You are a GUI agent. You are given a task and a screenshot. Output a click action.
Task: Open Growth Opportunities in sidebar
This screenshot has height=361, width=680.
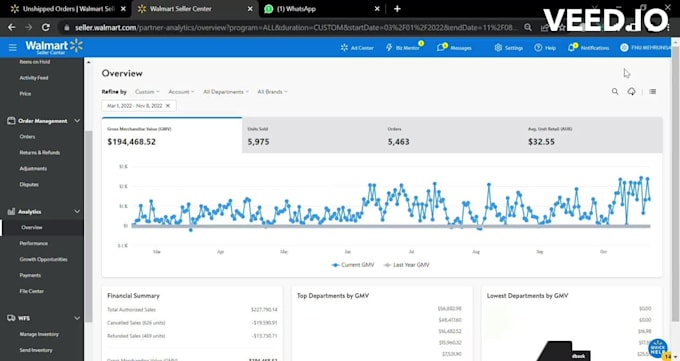point(43,259)
